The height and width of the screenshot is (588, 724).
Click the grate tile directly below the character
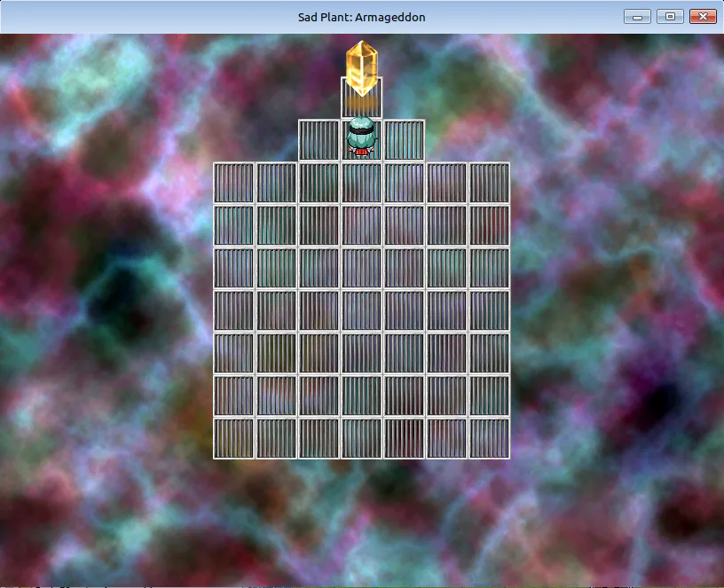(x=361, y=183)
